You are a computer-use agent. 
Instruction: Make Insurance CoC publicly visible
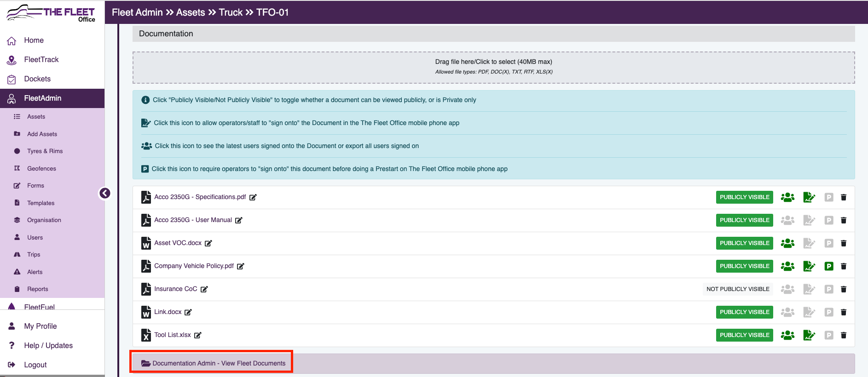(x=738, y=289)
